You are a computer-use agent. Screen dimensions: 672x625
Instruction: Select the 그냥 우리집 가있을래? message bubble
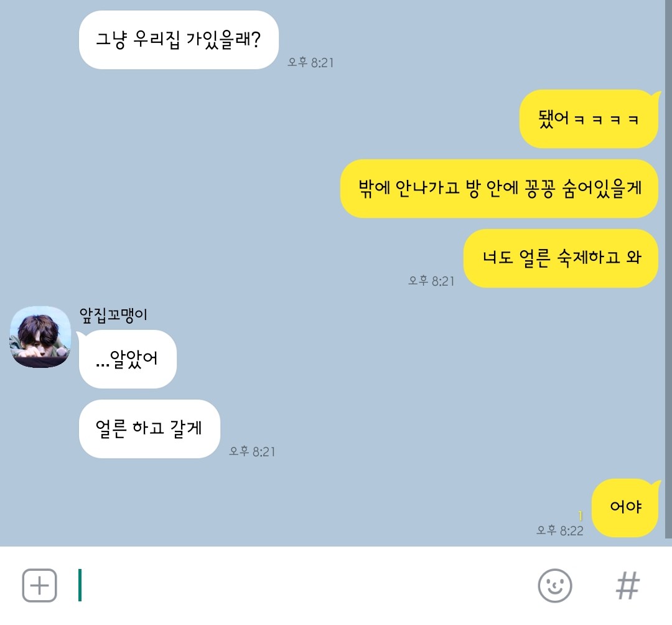(179, 40)
